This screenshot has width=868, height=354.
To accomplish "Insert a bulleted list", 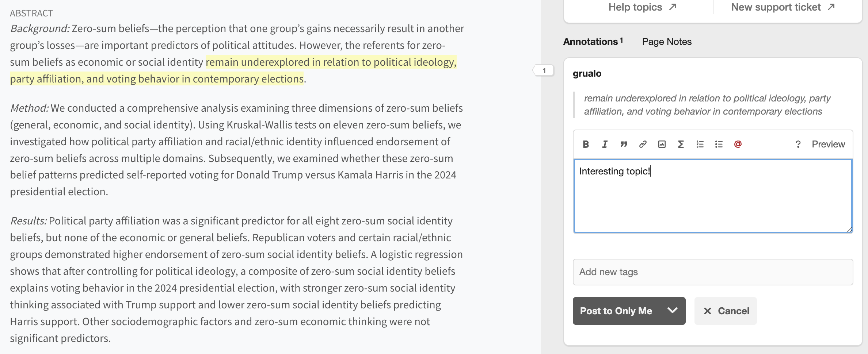I will [x=719, y=144].
